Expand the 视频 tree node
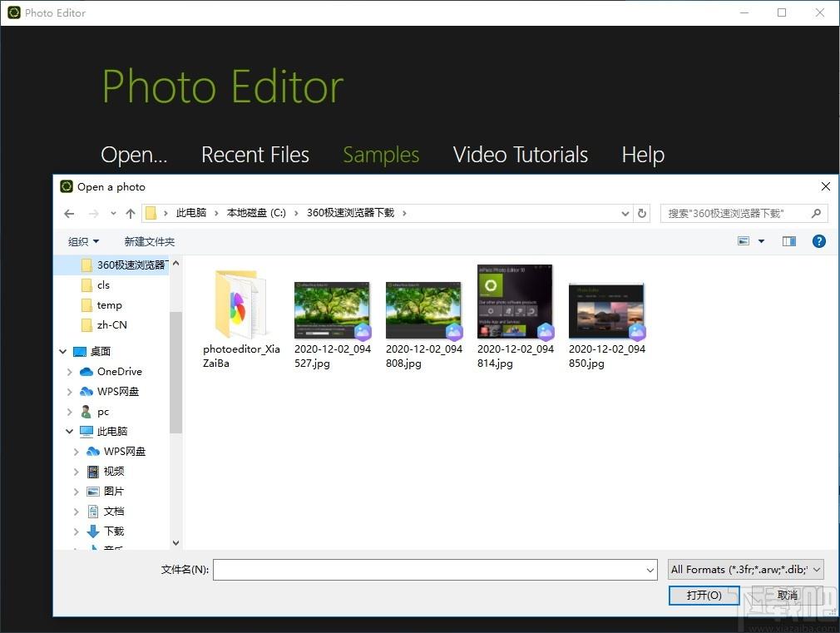840x633 pixels. click(x=76, y=472)
